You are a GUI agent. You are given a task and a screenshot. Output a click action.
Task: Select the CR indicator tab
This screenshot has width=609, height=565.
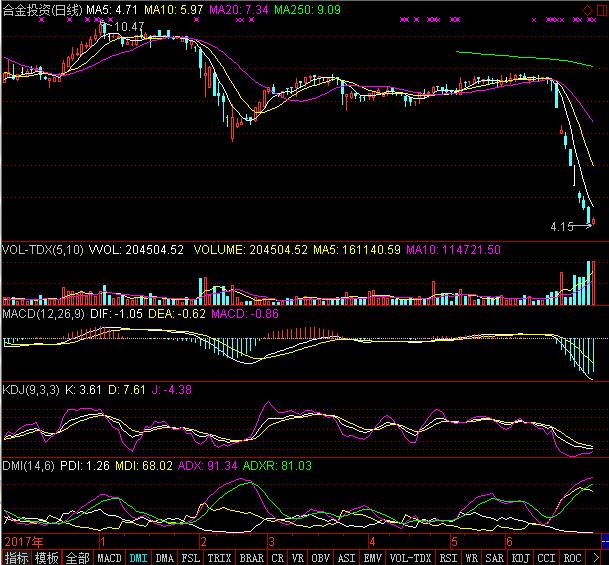pos(277,558)
